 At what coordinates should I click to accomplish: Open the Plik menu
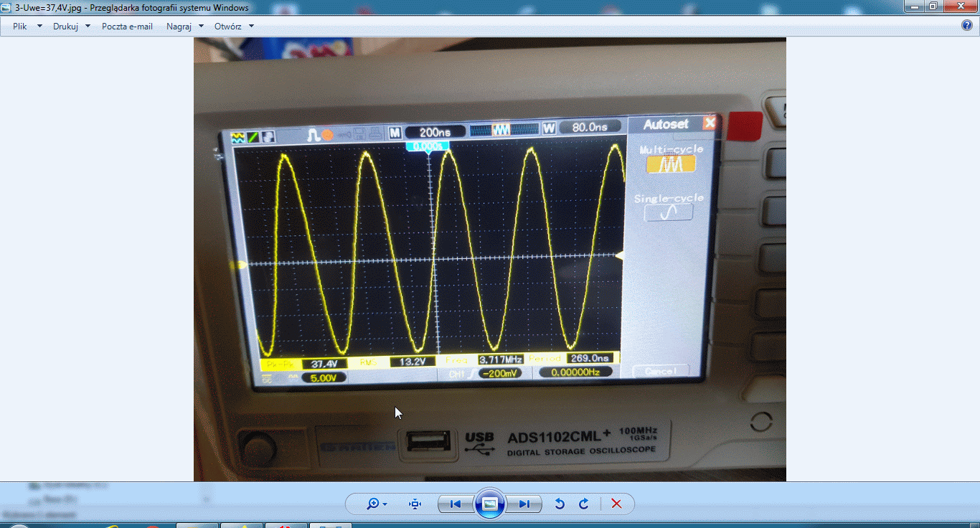pyautogui.click(x=20, y=27)
